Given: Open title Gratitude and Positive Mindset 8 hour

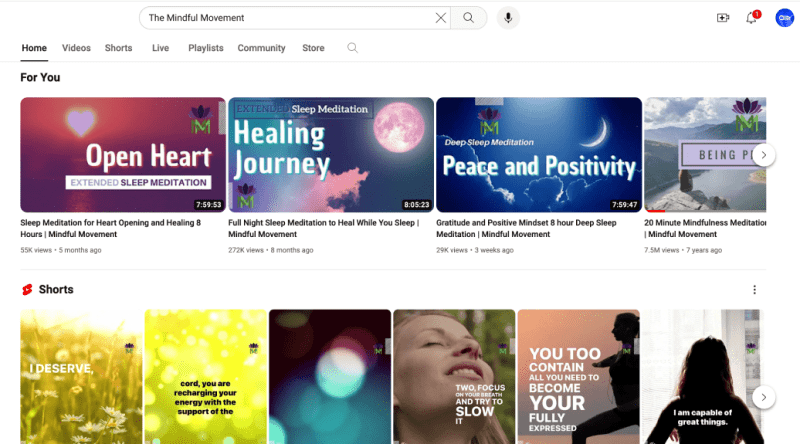Looking at the screenshot, I should coord(526,229).
